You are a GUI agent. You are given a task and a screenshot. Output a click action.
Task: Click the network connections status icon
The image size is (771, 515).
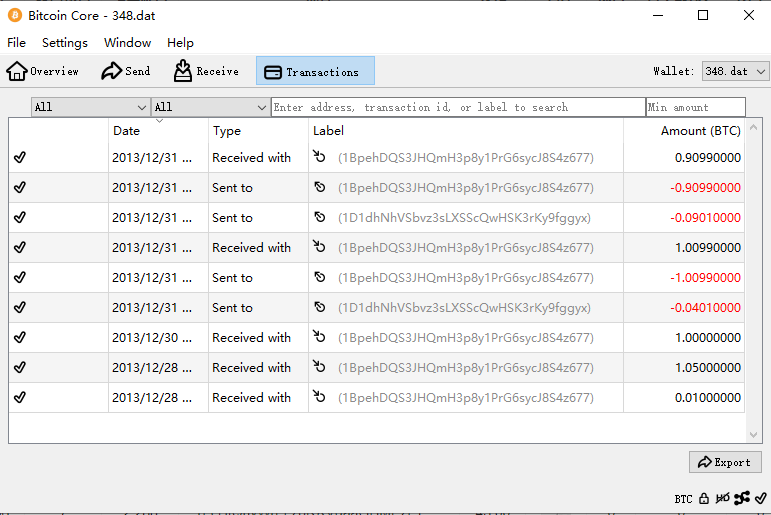pos(741,498)
